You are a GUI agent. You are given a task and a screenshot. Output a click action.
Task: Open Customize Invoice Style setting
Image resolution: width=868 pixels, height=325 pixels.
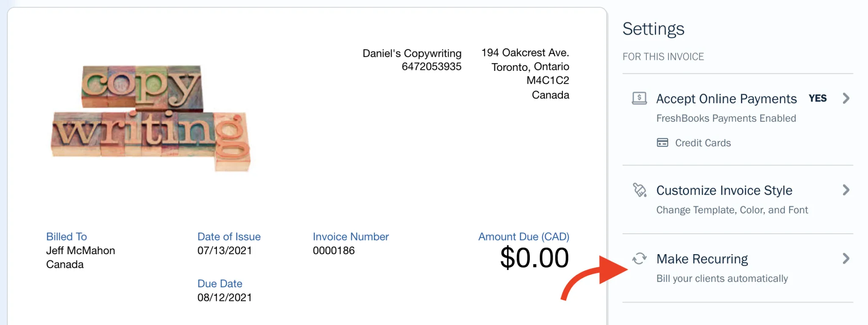click(x=724, y=191)
